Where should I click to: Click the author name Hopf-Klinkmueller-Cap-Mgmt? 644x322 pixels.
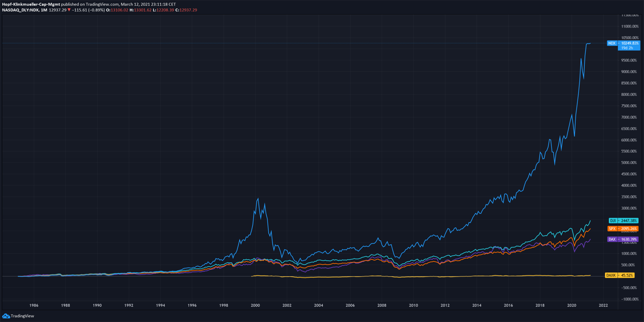pos(31,4)
